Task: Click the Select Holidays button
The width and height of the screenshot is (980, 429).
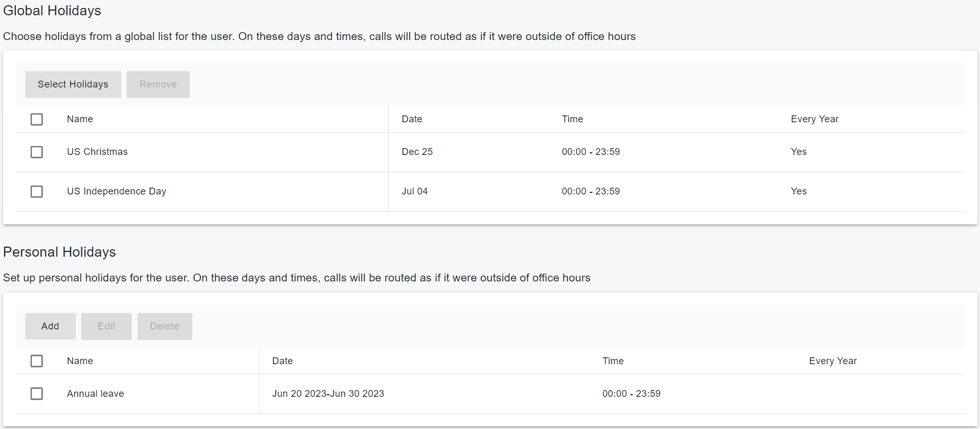Action: coord(73,84)
